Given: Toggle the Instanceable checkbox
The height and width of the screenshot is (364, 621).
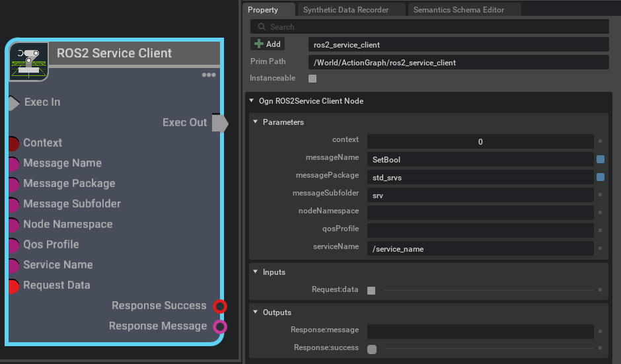Looking at the screenshot, I should (x=312, y=79).
